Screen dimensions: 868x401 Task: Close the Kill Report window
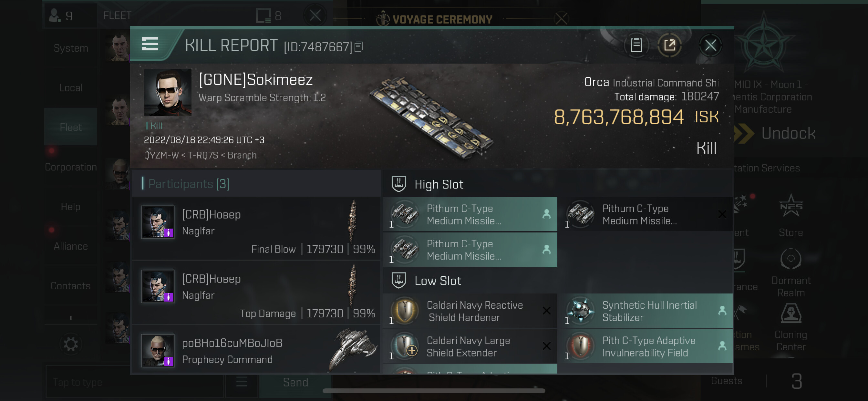pos(710,45)
